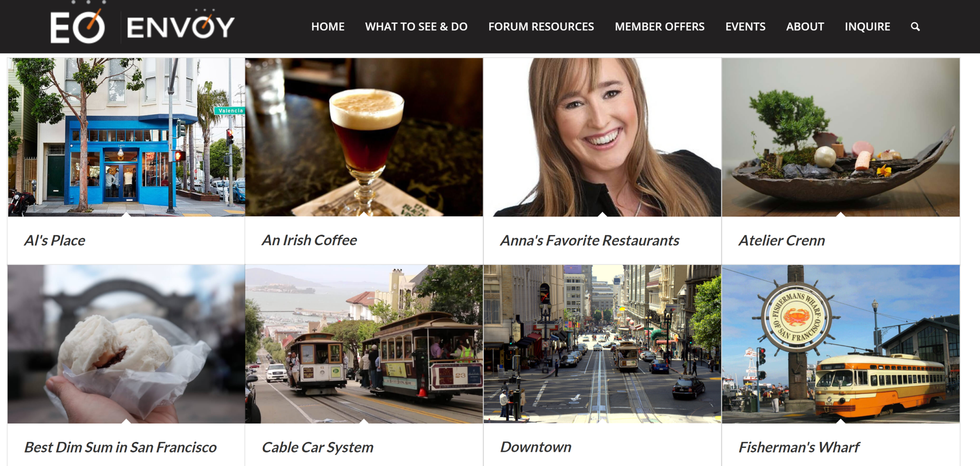Screen dimensions: 980x466
Task: Click the Downtown title link
Action: 536,447
